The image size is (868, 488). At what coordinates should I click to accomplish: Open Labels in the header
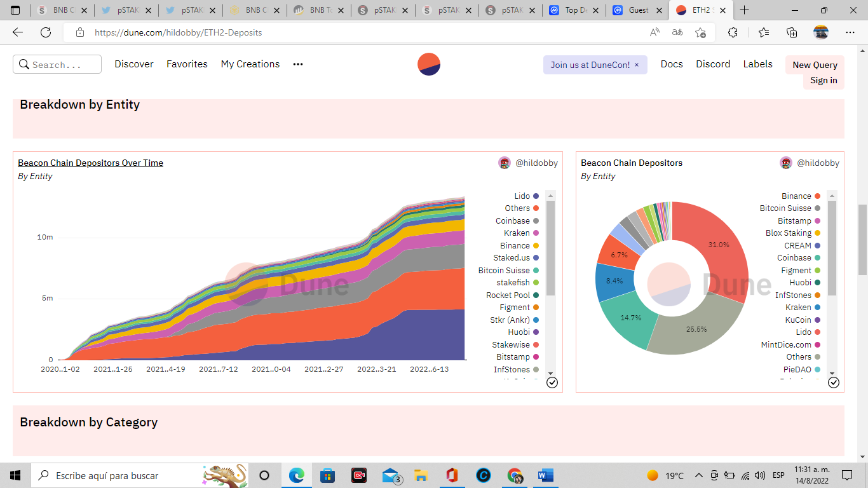click(x=758, y=64)
